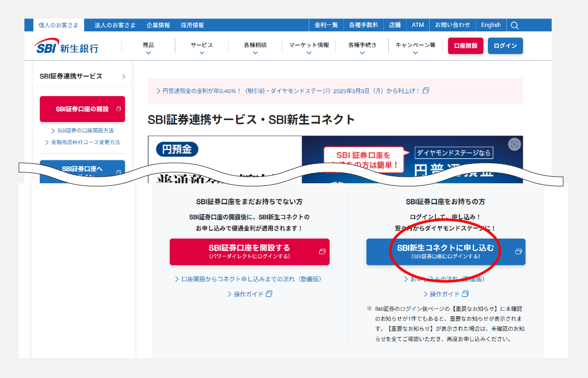588x378 pixels.
Task: Click new-window icon on SBI新生コネクトに申し込む button
Action: 518,252
